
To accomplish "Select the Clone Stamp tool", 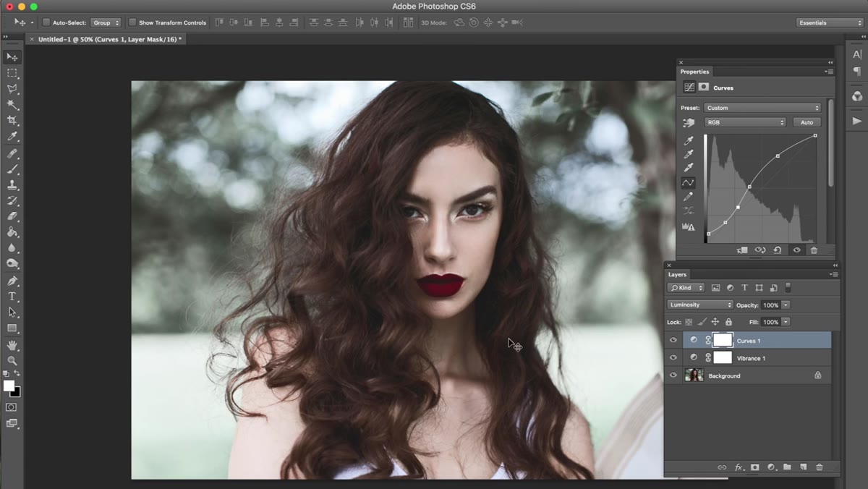I will point(12,185).
